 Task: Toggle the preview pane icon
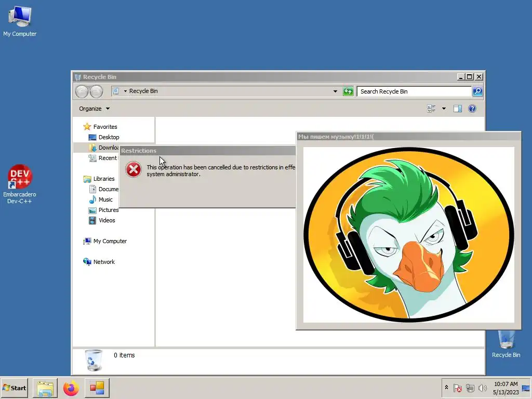coord(458,109)
